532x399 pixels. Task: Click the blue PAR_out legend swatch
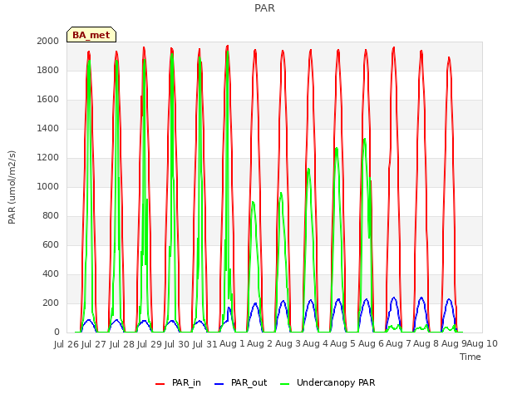point(219,384)
